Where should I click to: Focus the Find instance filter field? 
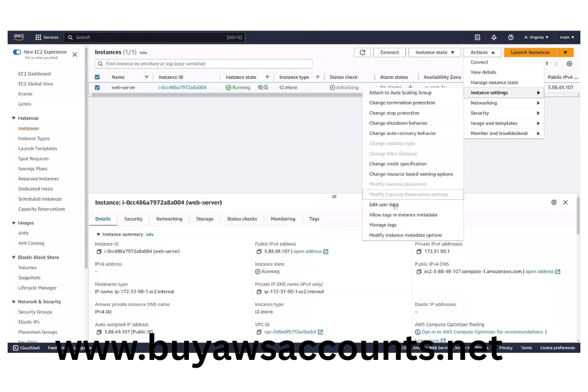(204, 64)
